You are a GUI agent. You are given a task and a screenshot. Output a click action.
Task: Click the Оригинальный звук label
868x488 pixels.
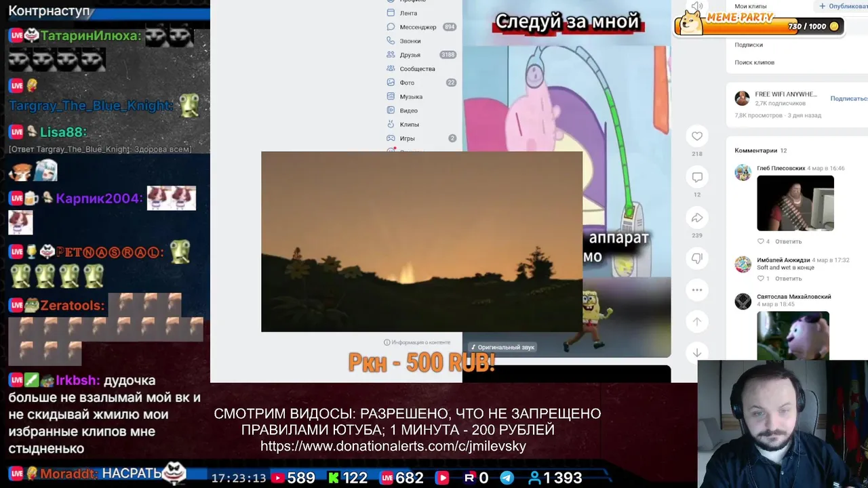click(507, 347)
